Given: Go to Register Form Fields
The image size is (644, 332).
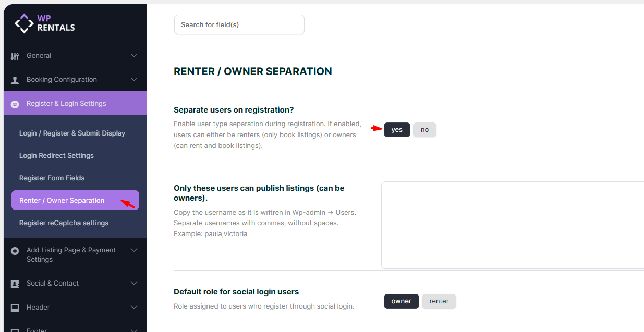Looking at the screenshot, I should coord(52,178).
